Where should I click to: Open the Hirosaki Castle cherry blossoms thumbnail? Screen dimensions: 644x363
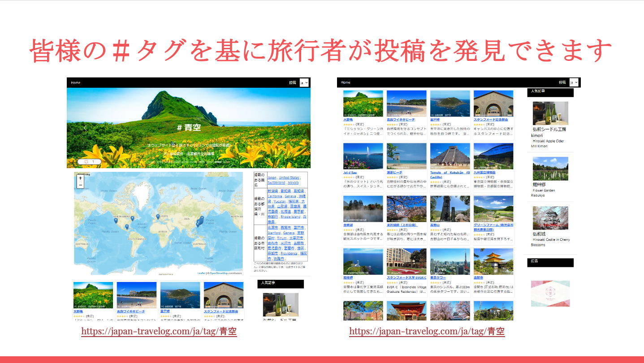pos(550,218)
